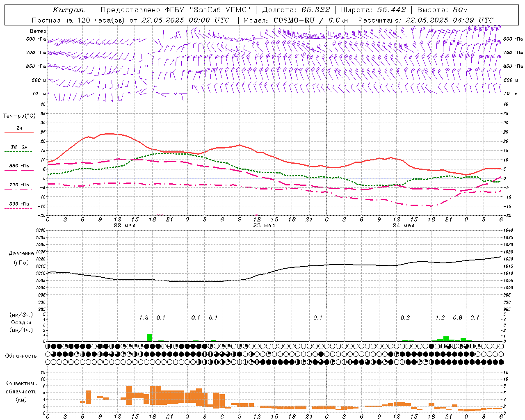Select the 700 гПа temperature legend entry
Screen dimensions: 525x420
pos(19,185)
